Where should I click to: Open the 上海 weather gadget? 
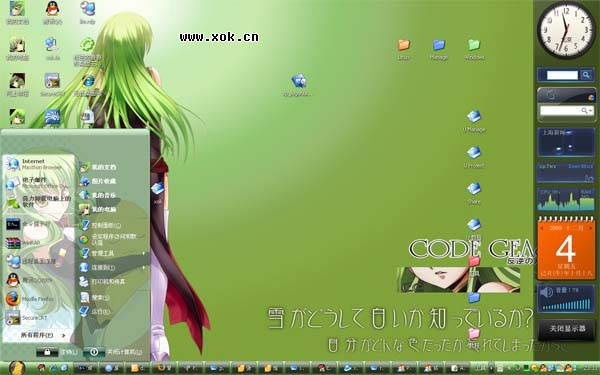[566, 142]
